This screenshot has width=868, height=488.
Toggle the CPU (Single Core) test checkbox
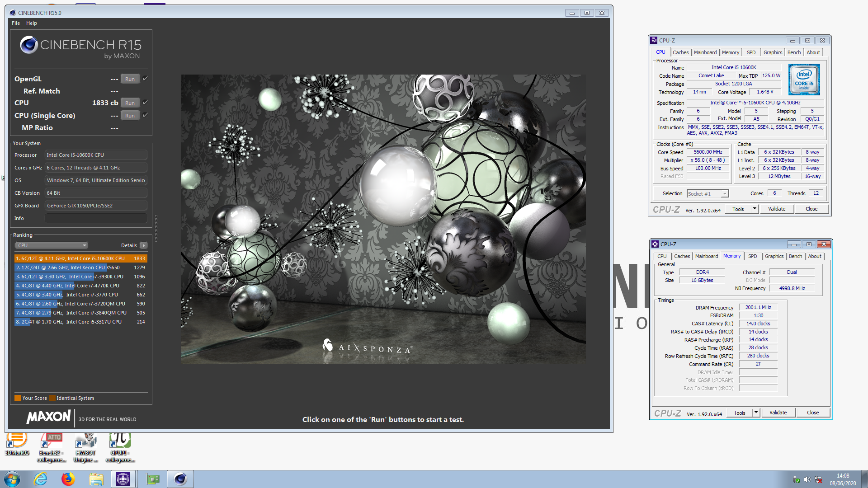pos(145,115)
